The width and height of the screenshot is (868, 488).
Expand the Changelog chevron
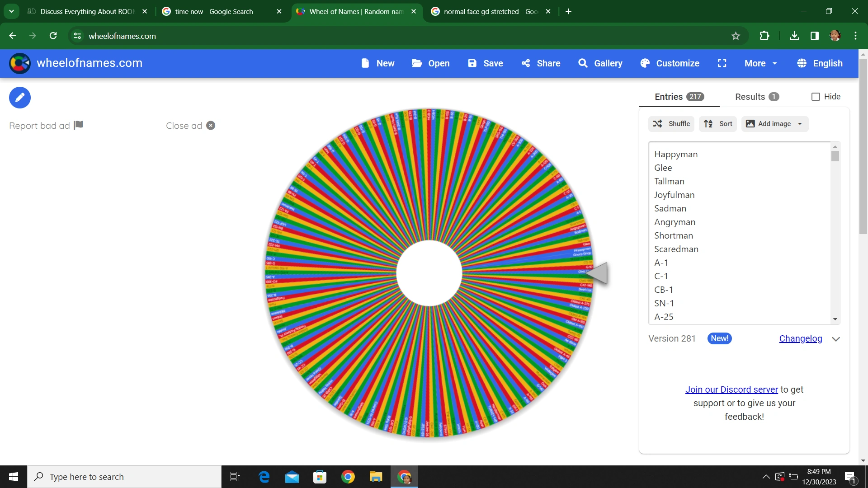tap(835, 339)
